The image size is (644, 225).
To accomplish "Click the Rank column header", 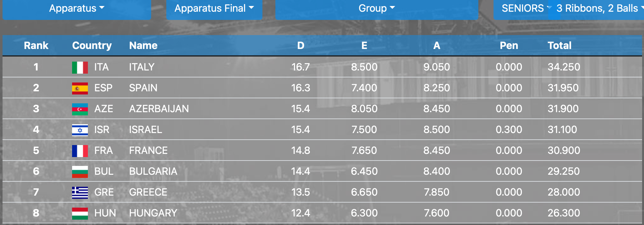I will (x=36, y=46).
